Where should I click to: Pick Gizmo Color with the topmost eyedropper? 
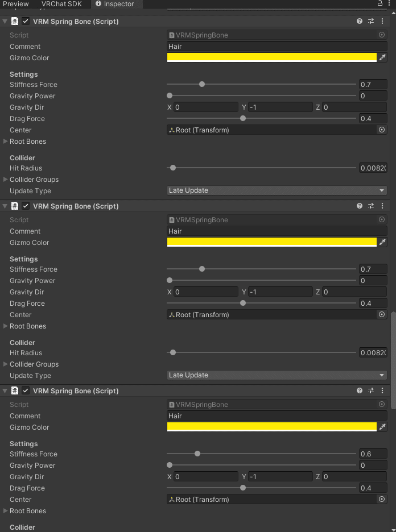pos(382,57)
